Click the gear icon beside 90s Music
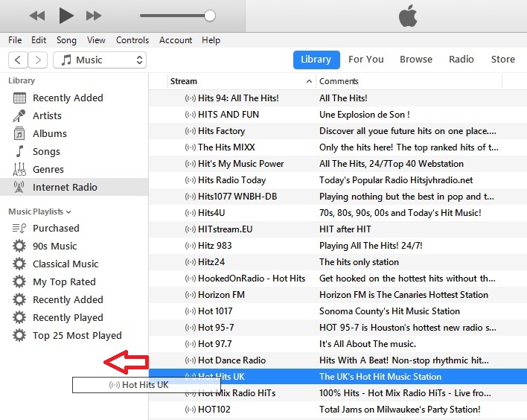 click(19, 246)
